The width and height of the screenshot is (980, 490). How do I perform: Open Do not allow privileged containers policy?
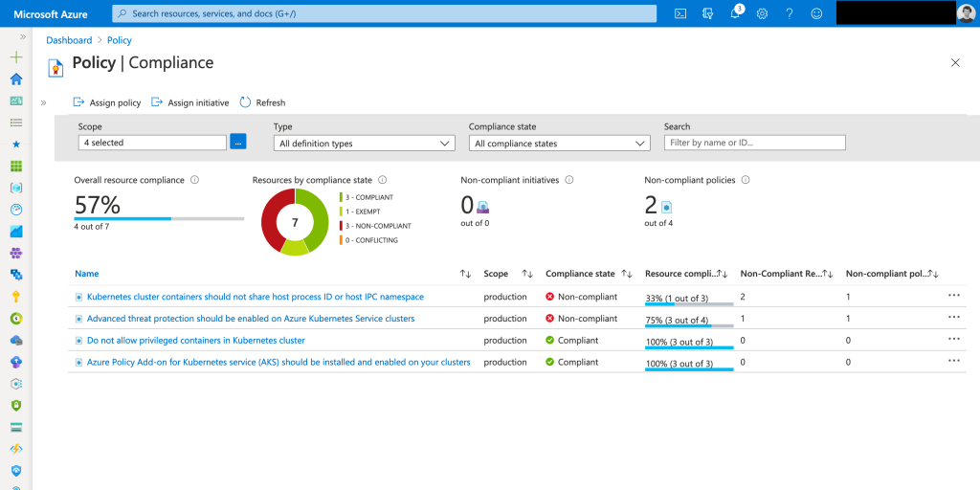pyautogui.click(x=195, y=341)
